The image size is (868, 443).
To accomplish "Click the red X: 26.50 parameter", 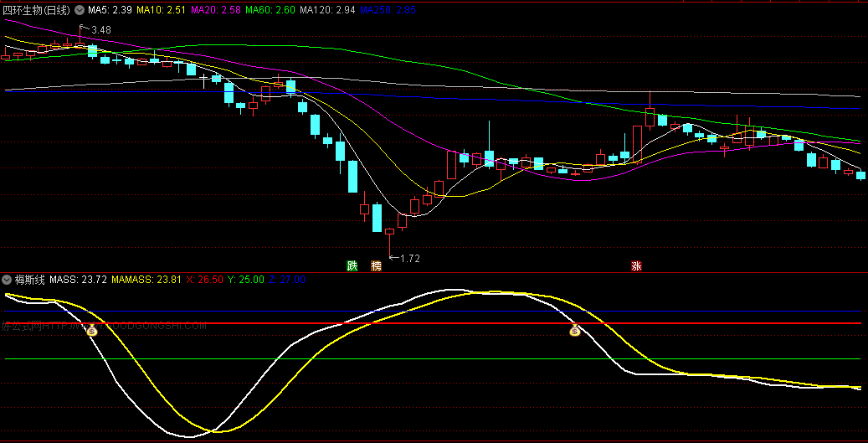I will click(x=204, y=280).
